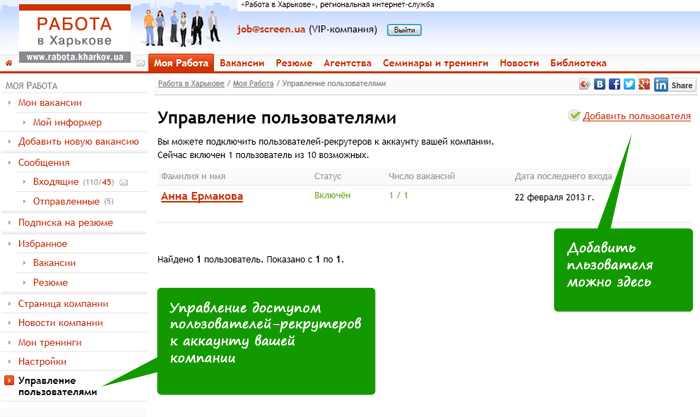
Task: Click green checkmark icon near Добавить пользователя
Action: (574, 116)
